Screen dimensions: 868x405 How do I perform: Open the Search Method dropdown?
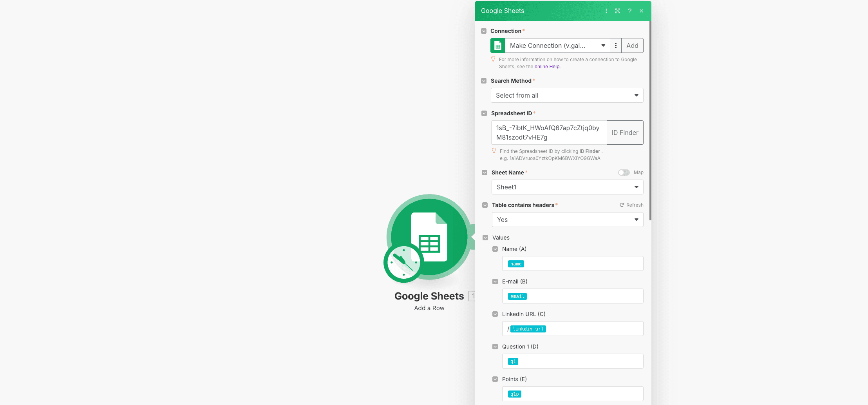pos(567,95)
